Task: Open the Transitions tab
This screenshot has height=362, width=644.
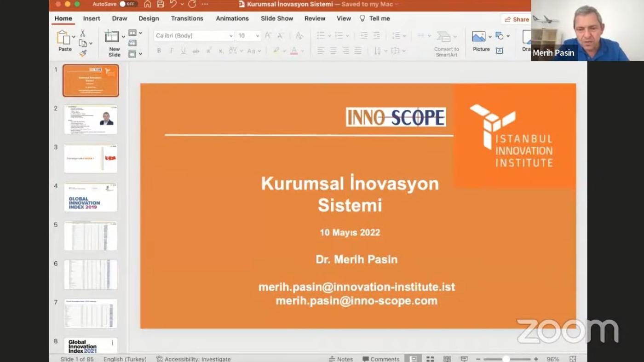Action: coord(187,18)
